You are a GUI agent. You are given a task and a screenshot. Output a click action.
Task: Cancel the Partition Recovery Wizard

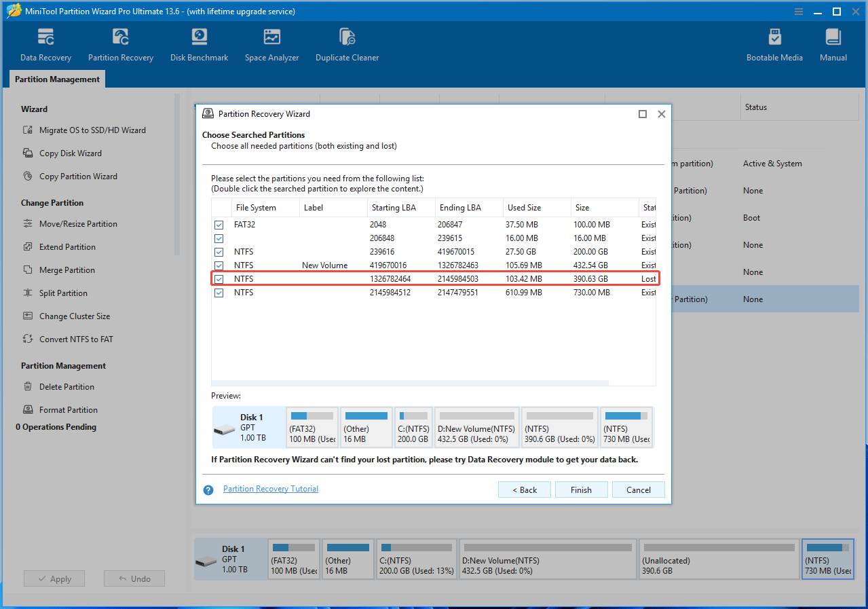pos(639,490)
